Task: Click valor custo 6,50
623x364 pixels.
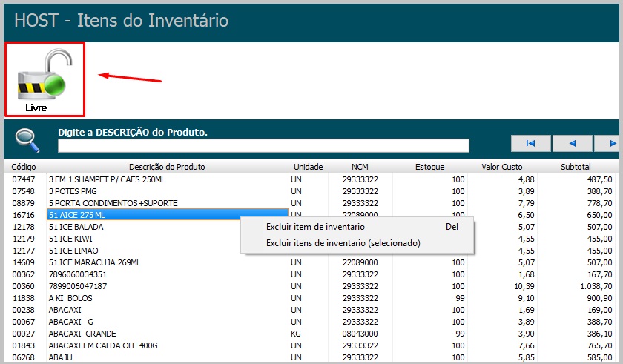Action: pos(526,215)
